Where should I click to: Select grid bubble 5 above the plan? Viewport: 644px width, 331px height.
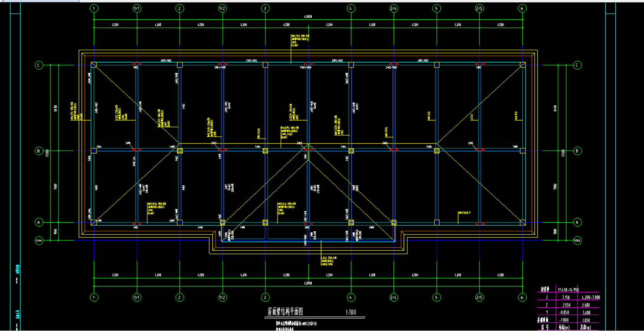tap(436, 8)
